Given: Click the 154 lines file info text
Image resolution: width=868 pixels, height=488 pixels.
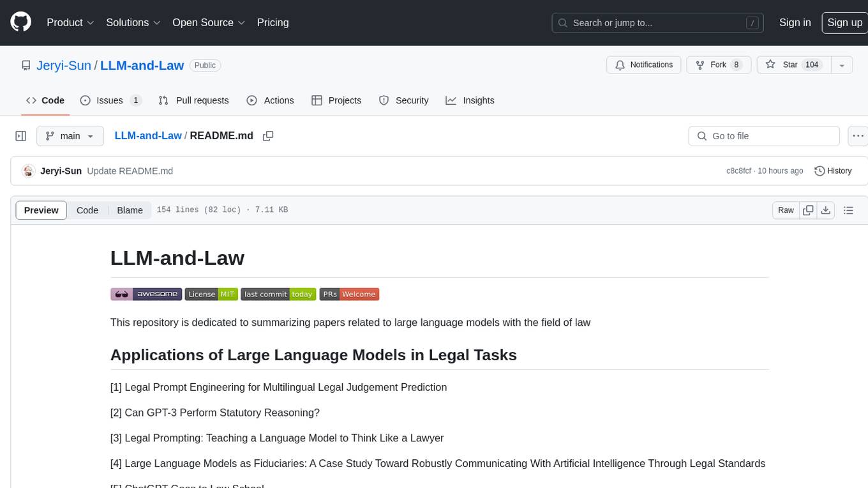Looking at the screenshot, I should coord(222,210).
